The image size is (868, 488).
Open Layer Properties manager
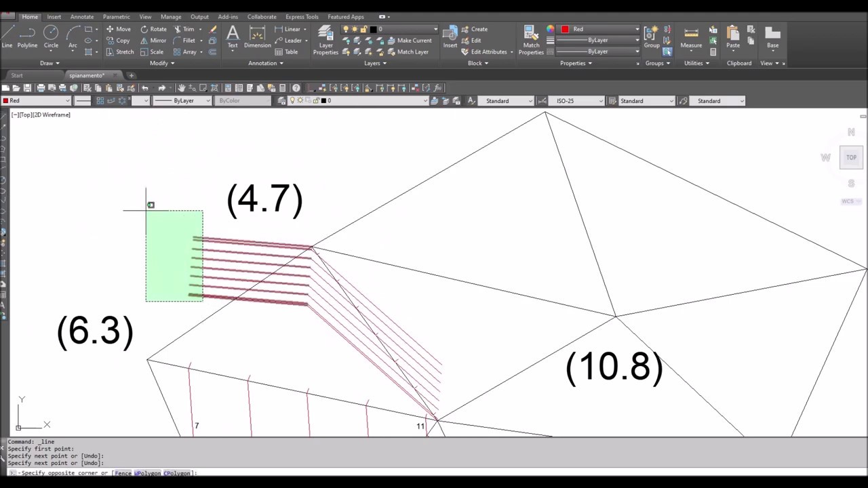coord(325,39)
